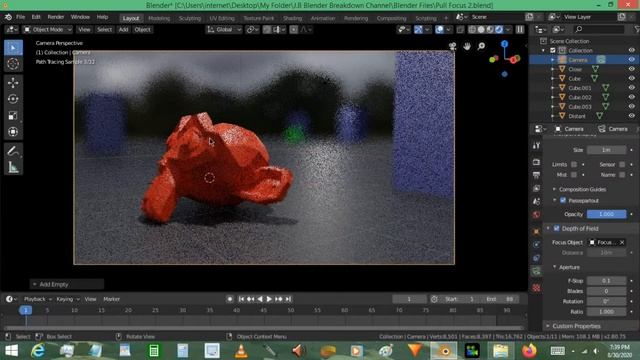The image size is (640, 360).
Task: Open Internet Explorer from the taskbar
Action: (x=38, y=351)
